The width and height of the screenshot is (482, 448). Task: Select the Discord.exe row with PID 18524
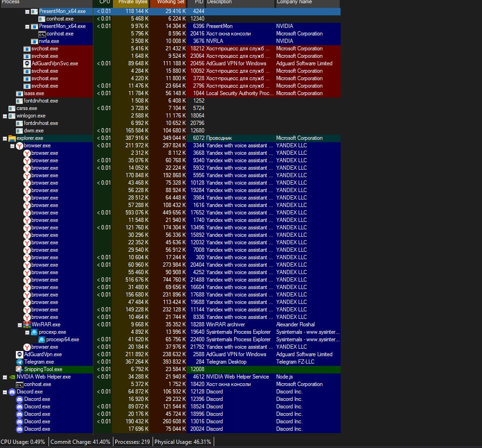(170, 407)
